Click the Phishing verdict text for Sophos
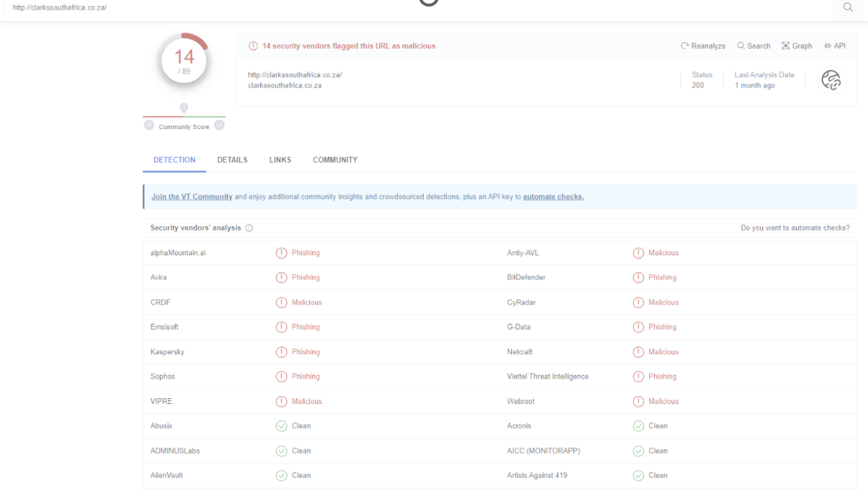868x490 pixels. coord(306,376)
